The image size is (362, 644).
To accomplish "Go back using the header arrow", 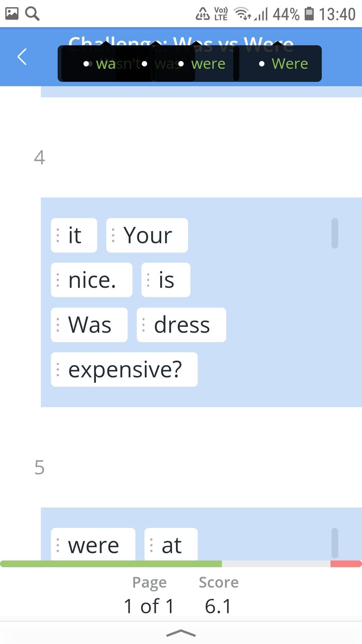I will click(x=22, y=56).
